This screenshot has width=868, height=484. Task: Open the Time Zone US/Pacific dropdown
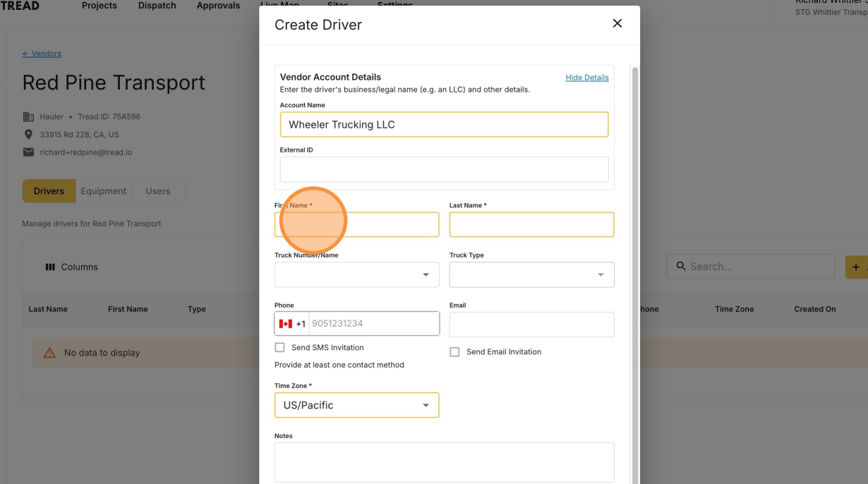(356, 405)
